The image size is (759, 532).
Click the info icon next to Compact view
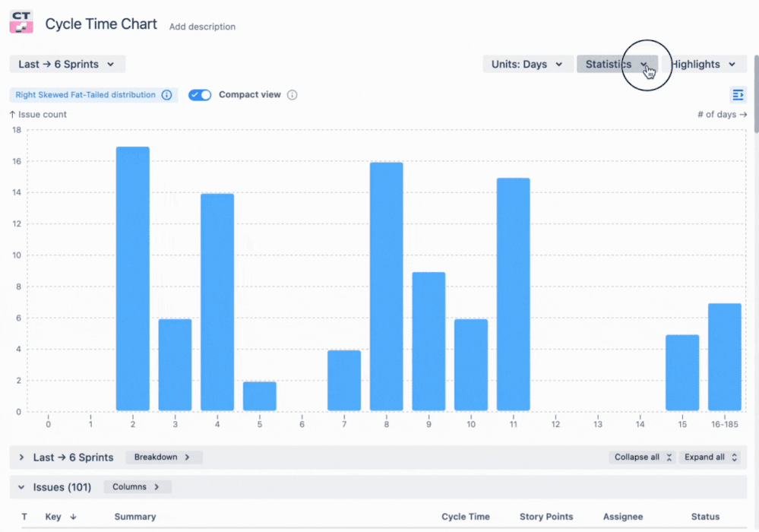[x=293, y=94]
